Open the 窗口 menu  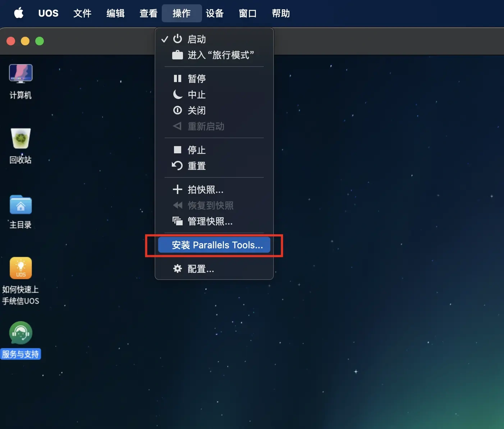[x=248, y=13]
